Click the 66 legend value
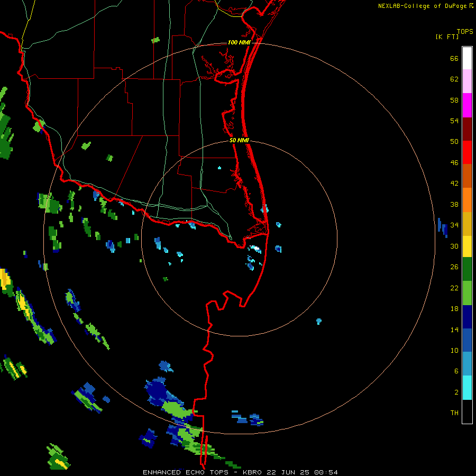 point(454,59)
